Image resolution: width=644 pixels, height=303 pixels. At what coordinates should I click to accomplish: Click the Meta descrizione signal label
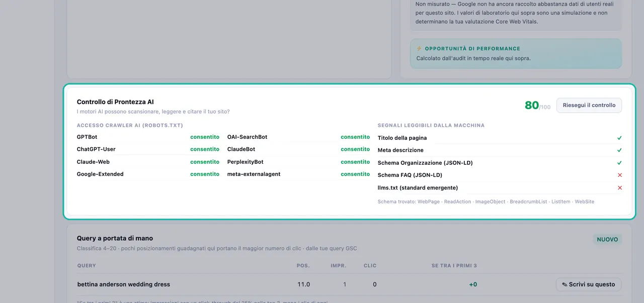coord(400,150)
